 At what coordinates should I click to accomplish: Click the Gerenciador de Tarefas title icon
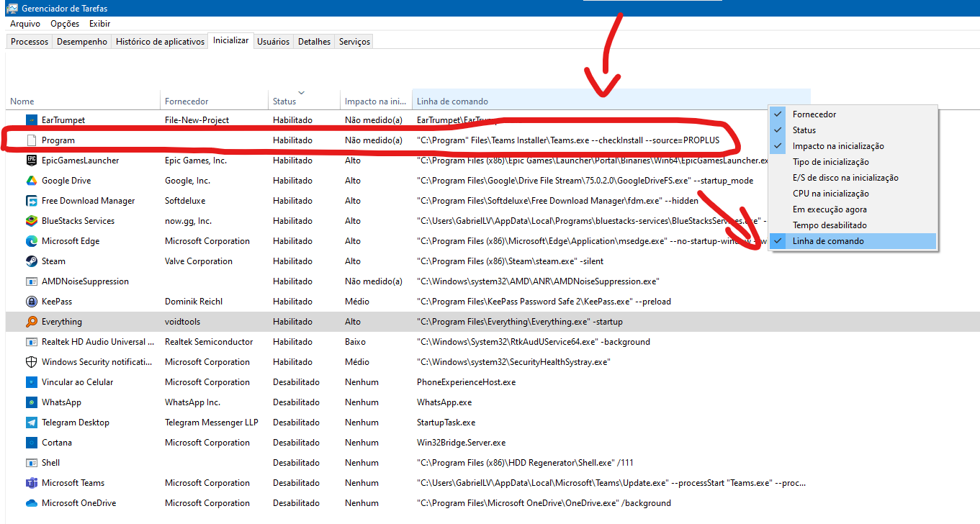tap(12, 8)
